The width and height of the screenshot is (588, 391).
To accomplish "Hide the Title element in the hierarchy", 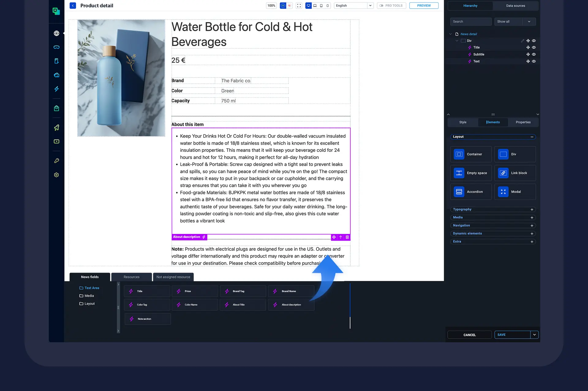I will coord(534,47).
